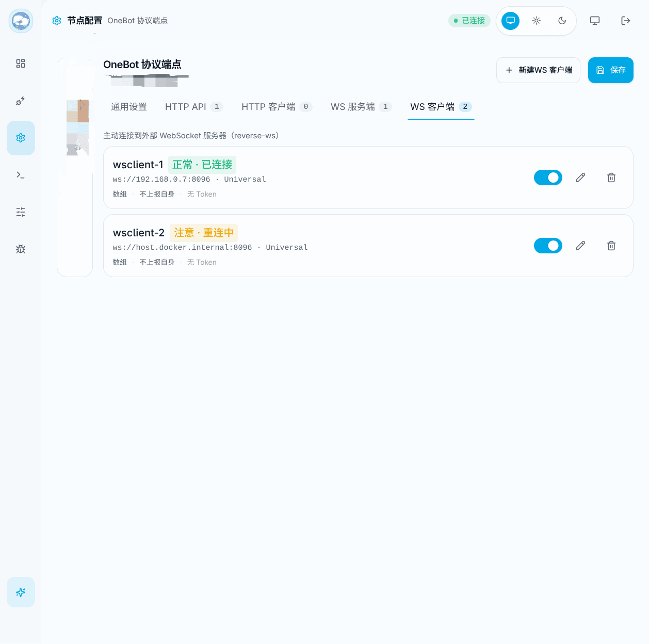
Task: Click the avatar logo at top left
Action: (21, 21)
